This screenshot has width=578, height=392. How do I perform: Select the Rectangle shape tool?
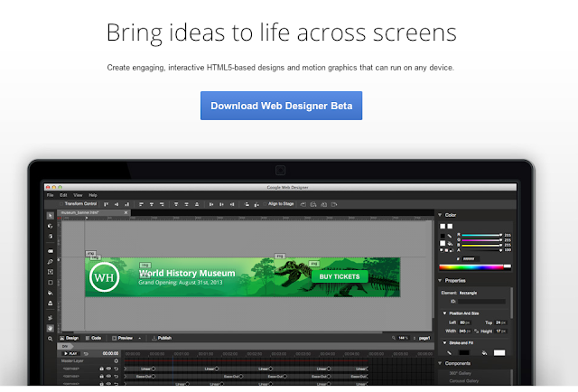51,283
